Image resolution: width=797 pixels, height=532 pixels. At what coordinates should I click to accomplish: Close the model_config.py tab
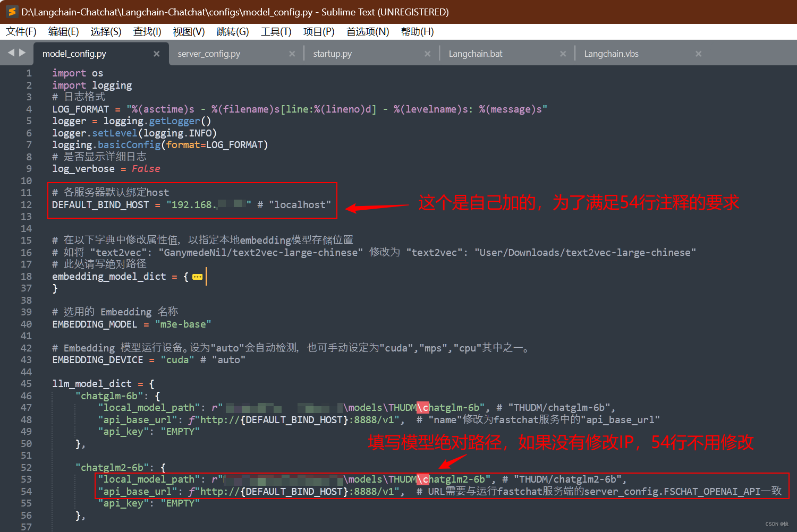click(156, 54)
